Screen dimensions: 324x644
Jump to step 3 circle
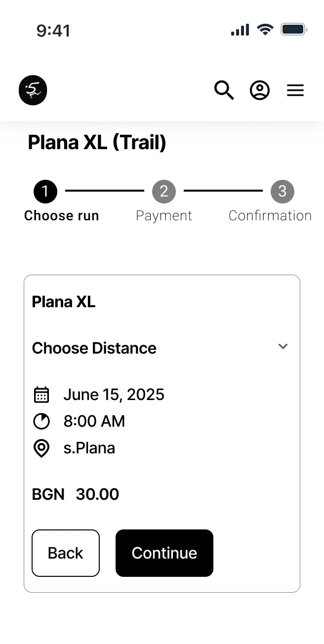click(283, 191)
